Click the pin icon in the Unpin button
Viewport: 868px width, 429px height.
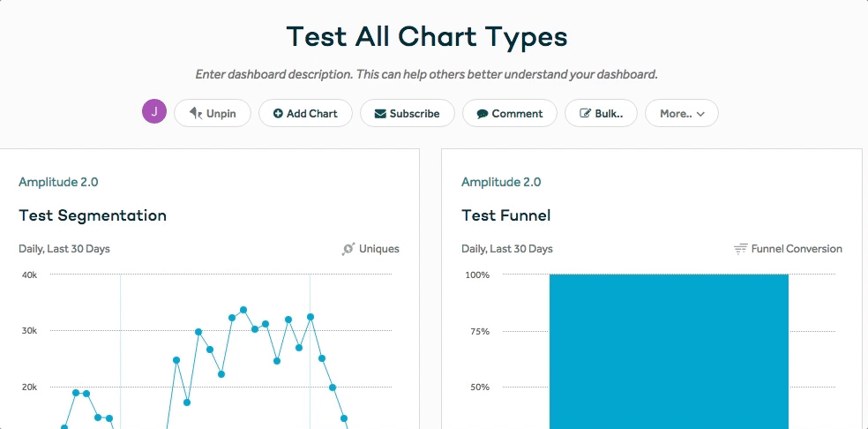[195, 114]
